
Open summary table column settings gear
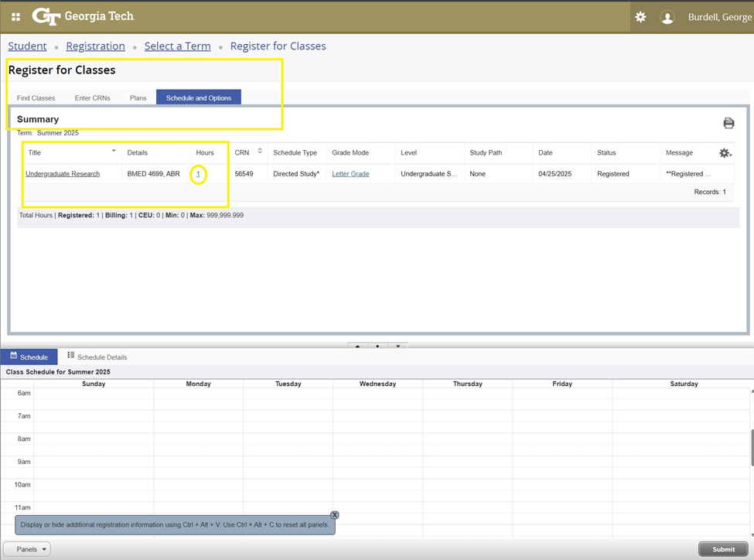(725, 153)
